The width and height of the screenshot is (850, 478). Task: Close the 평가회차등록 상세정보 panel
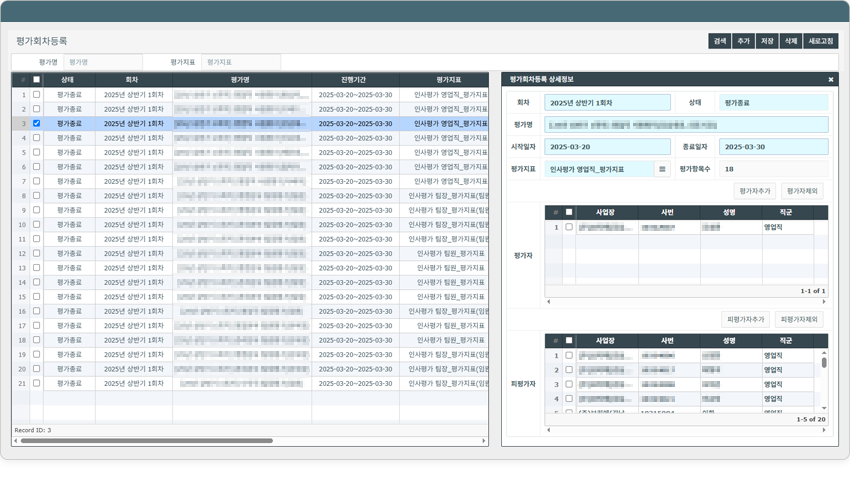(x=830, y=79)
